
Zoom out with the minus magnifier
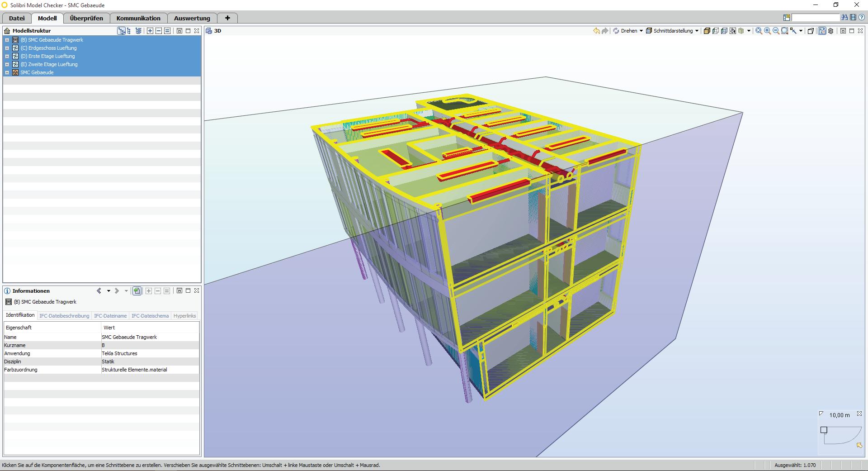click(x=776, y=31)
